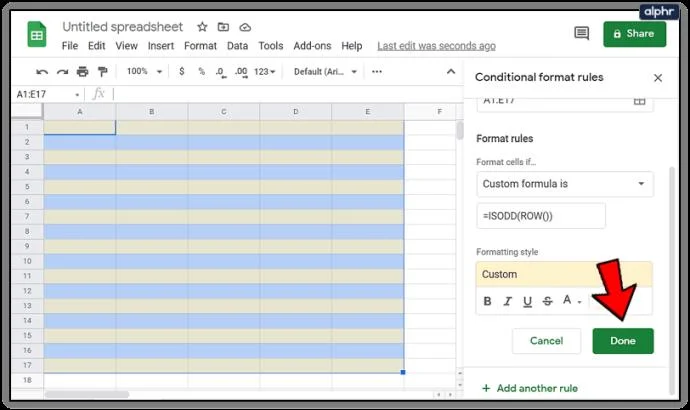
Task: Click the =ISODD(ROW()) formula field
Action: [x=541, y=216]
